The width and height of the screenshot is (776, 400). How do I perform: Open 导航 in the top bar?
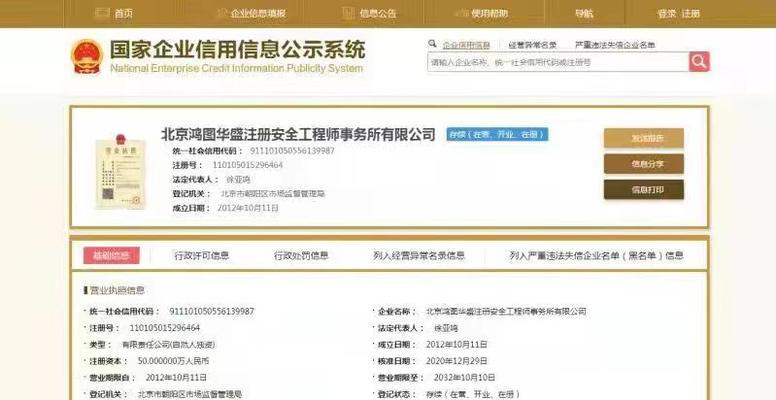coord(584,14)
